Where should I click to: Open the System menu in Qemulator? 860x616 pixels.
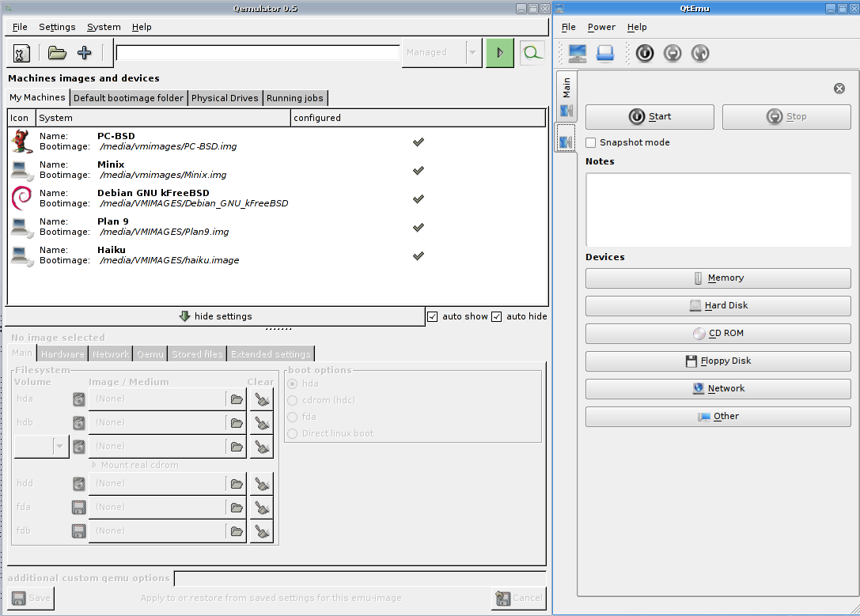click(x=104, y=27)
